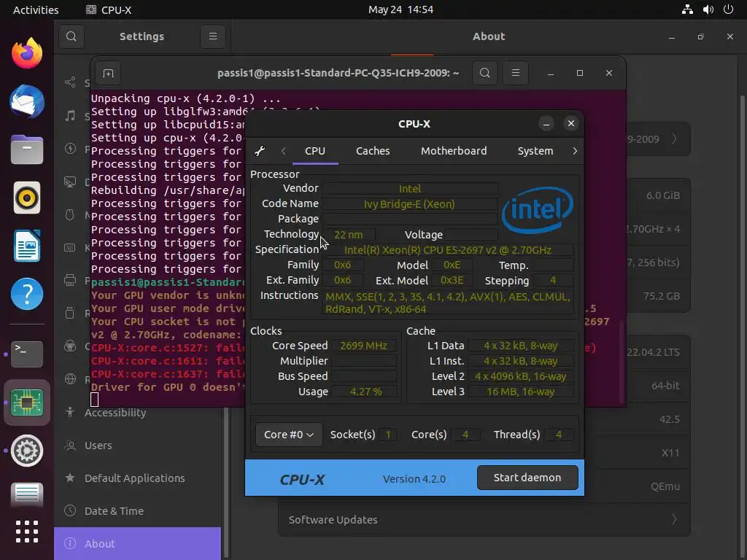Click the terminal window title text

point(338,73)
